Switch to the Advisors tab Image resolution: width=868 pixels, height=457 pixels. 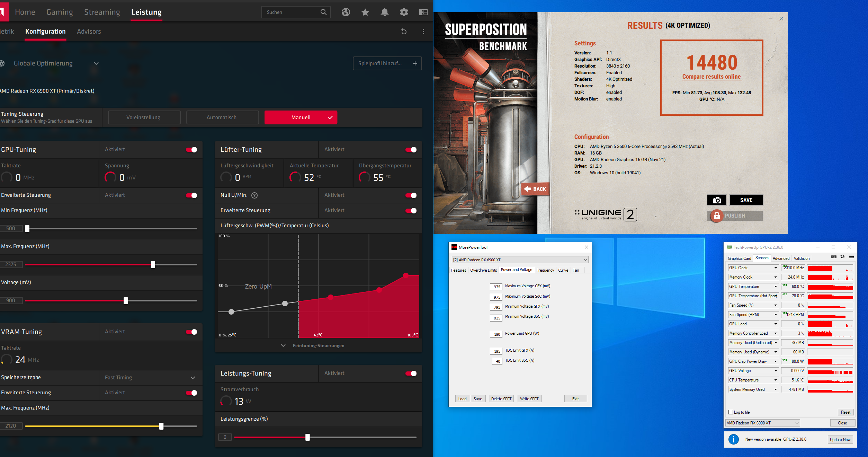[89, 32]
